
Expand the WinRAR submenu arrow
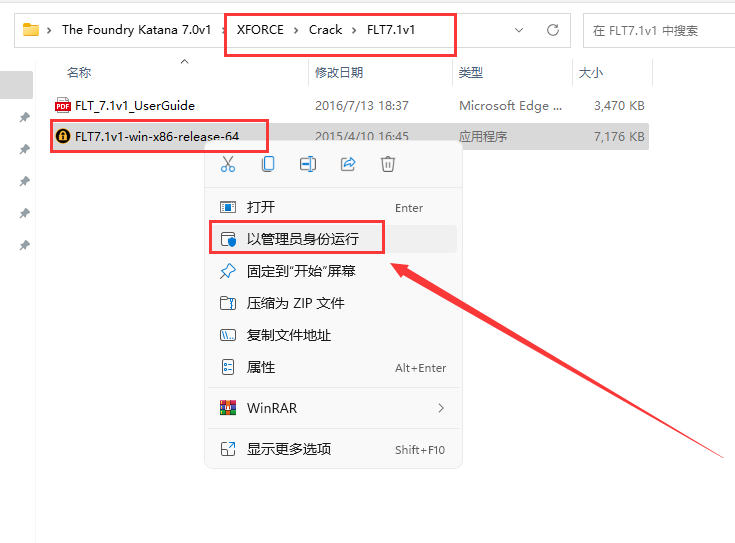pos(441,408)
